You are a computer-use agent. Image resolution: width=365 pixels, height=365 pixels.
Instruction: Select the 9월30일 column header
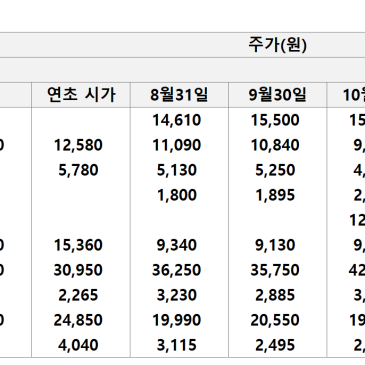(x=277, y=95)
